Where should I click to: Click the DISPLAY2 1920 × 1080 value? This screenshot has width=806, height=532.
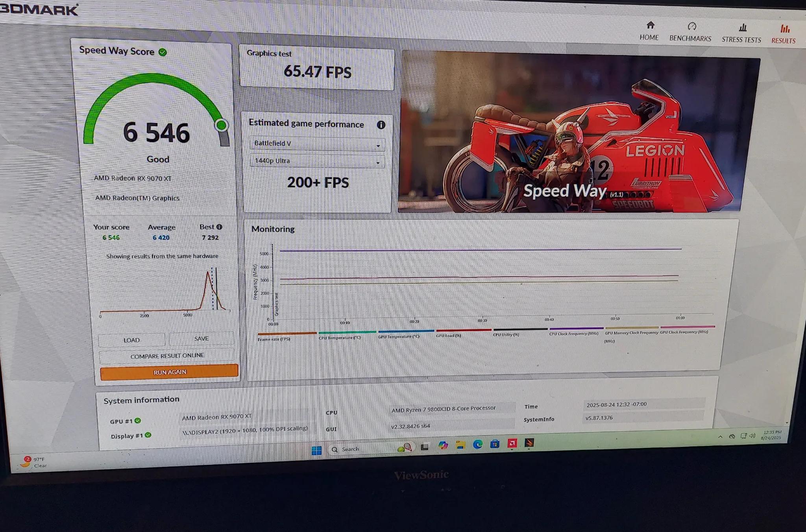click(x=245, y=430)
